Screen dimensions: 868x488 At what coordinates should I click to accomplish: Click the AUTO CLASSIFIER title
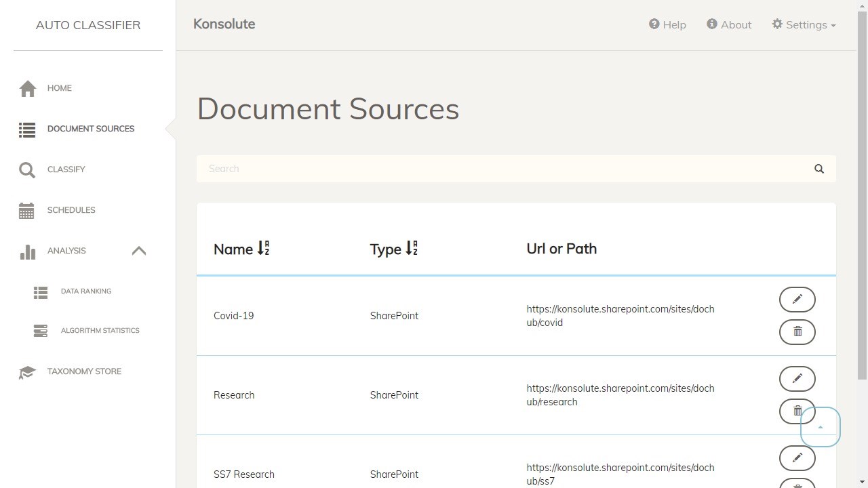[88, 25]
